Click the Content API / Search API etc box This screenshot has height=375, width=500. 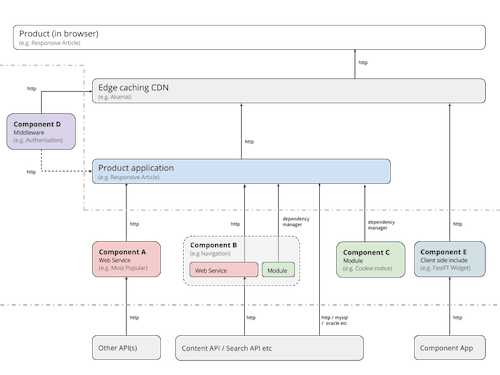point(269,348)
